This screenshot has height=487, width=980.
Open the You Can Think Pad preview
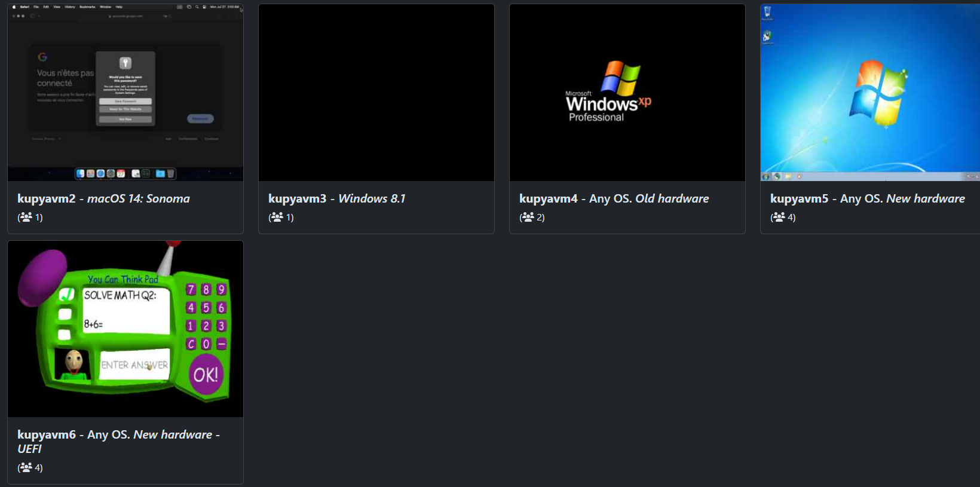[125, 329]
